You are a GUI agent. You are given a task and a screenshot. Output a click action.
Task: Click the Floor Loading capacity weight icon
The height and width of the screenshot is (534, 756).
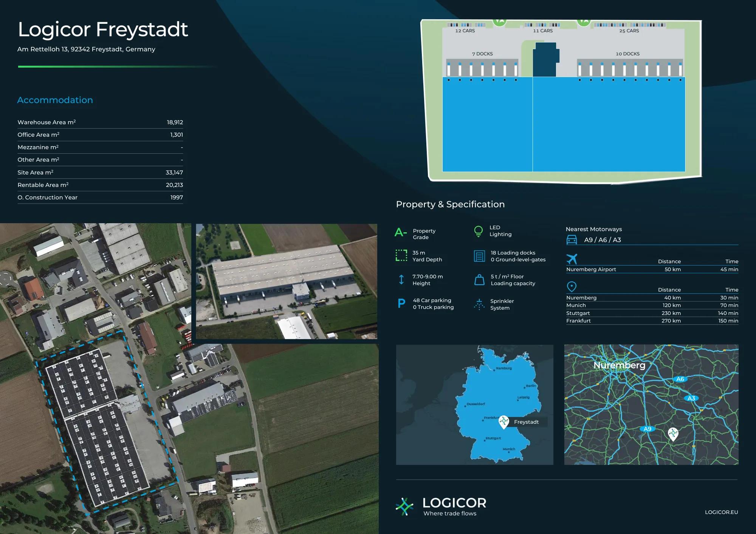click(x=479, y=280)
